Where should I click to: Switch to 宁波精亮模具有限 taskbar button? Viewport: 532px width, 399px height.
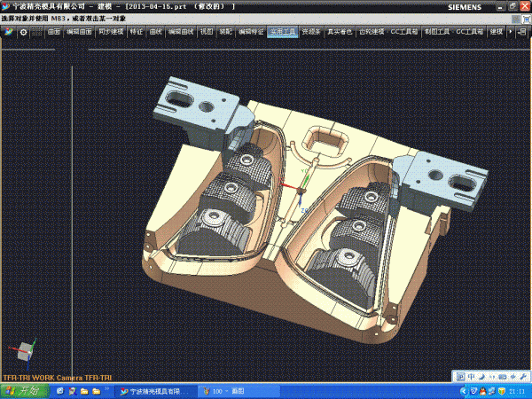[155, 392]
